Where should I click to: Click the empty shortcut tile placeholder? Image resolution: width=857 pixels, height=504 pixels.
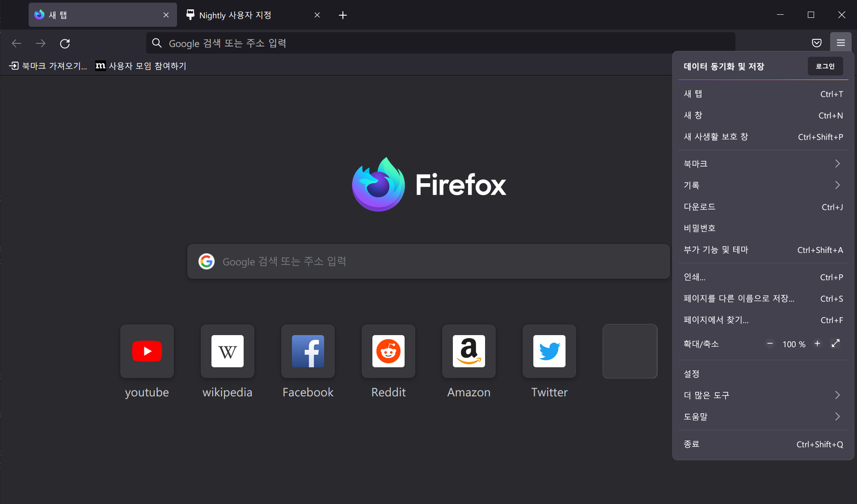pyautogui.click(x=630, y=351)
